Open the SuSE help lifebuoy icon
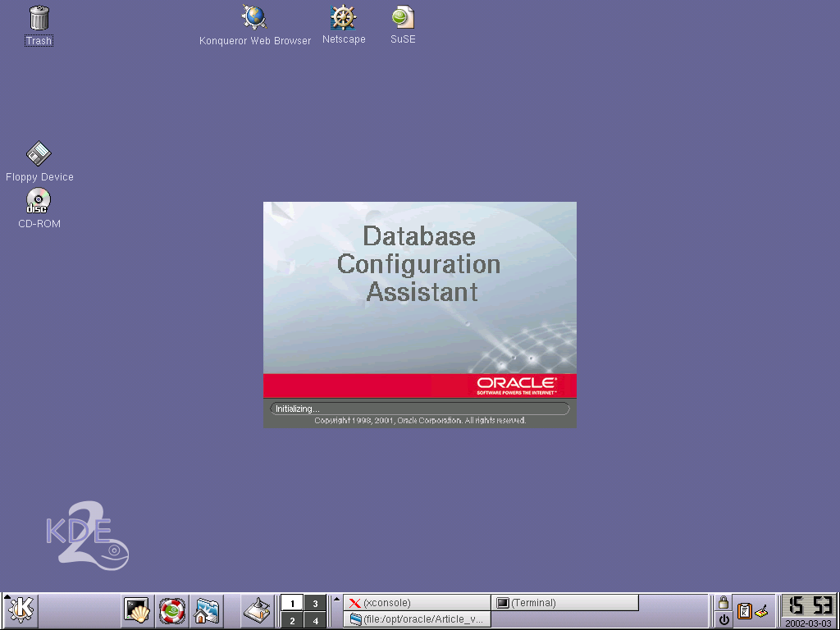 (x=172, y=610)
